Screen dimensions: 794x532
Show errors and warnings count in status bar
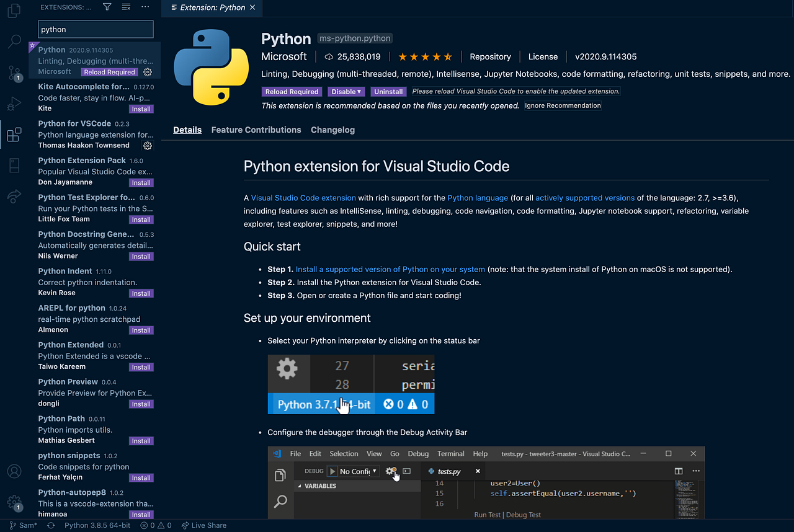click(x=156, y=525)
